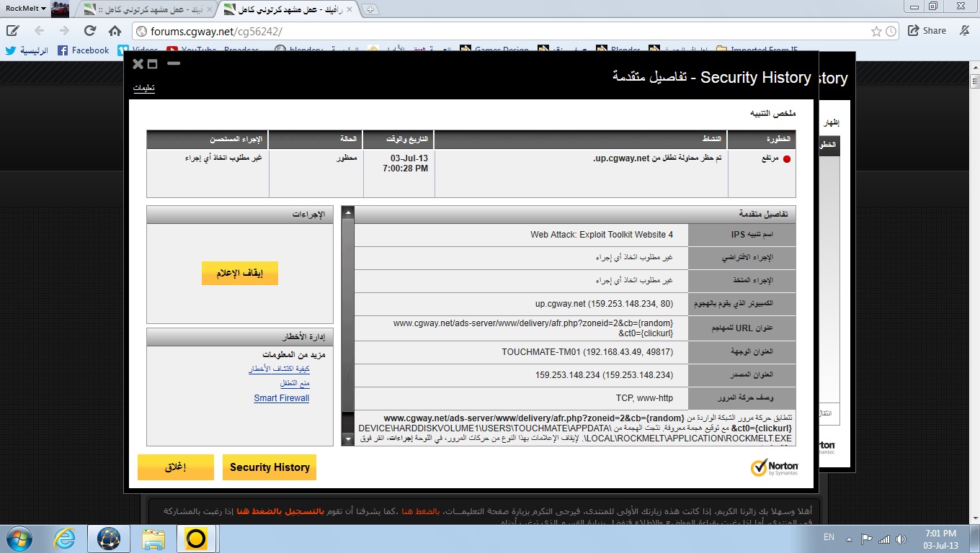Select Web Attack: Exploit Toolkit Website 4 text
980x553 pixels.
click(x=602, y=235)
